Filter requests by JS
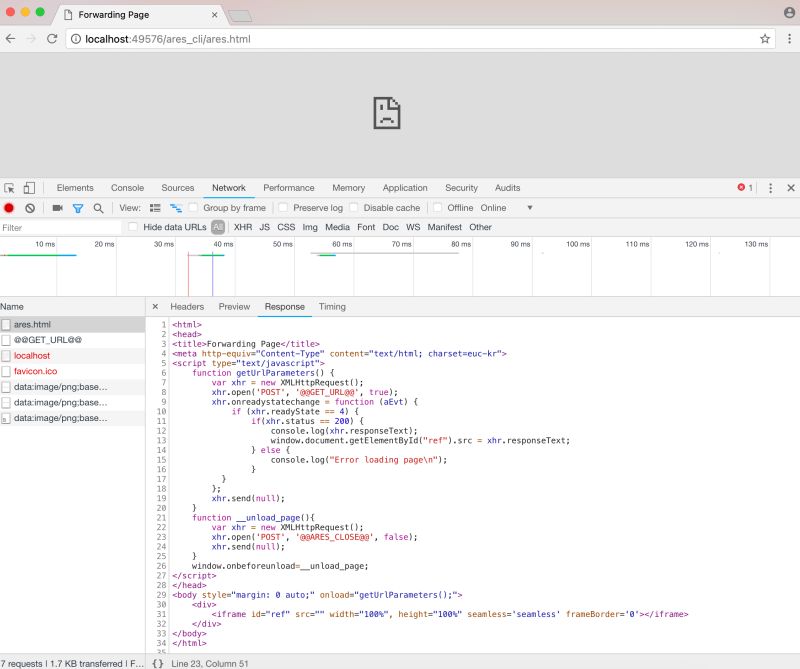 [x=264, y=227]
